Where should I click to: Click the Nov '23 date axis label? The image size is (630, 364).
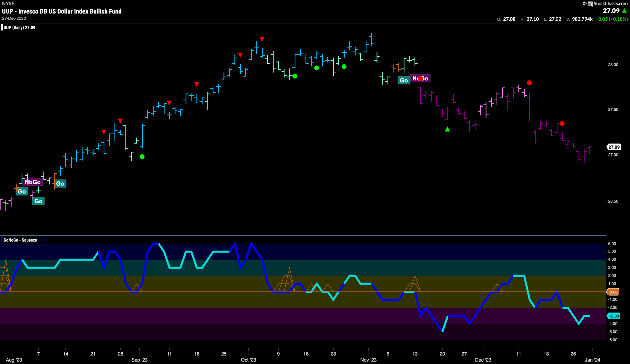click(x=368, y=360)
